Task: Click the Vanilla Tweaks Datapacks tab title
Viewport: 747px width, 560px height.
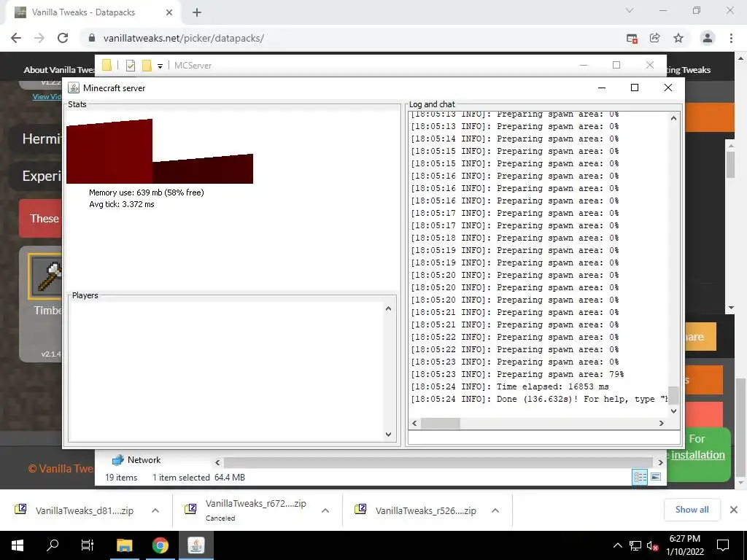Action: (83, 12)
